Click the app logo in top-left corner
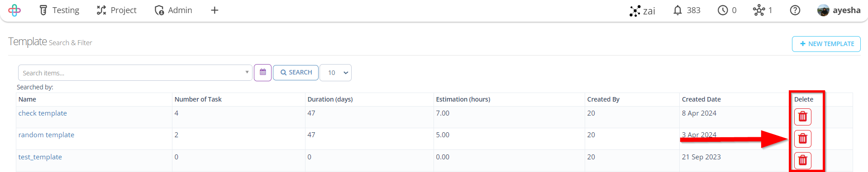Screen dimensions: 868x172 point(14,10)
